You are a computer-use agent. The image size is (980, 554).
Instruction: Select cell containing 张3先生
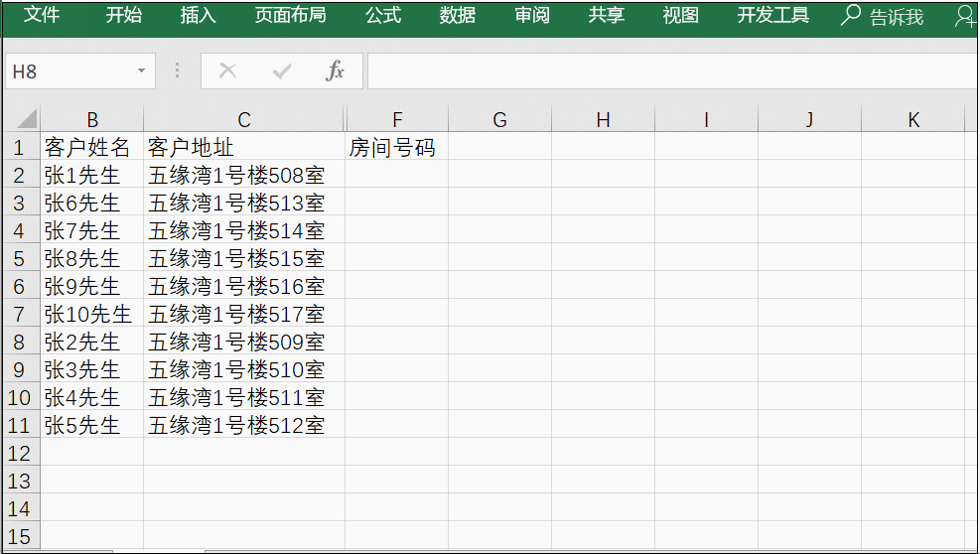click(92, 369)
